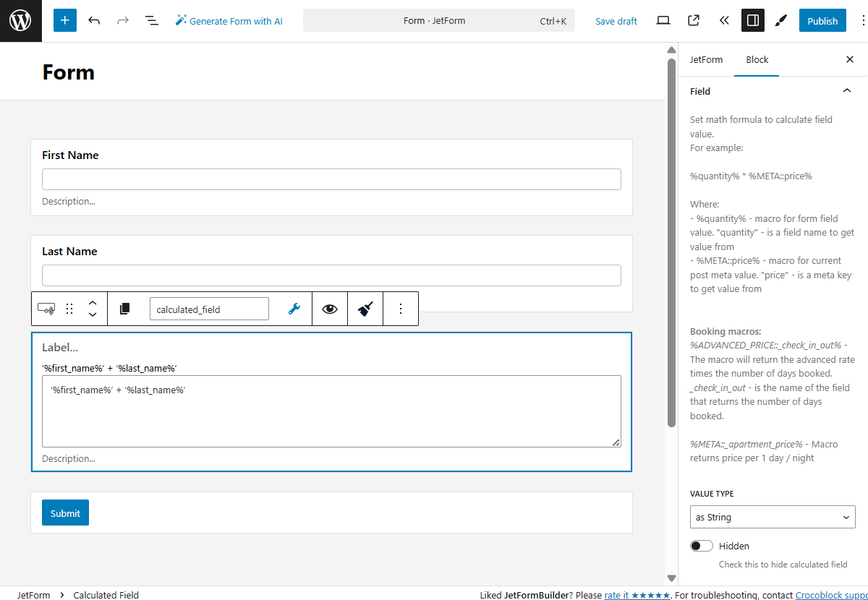Collapse the Field settings section
Viewport: 868px width, 600px height.
pos(846,90)
